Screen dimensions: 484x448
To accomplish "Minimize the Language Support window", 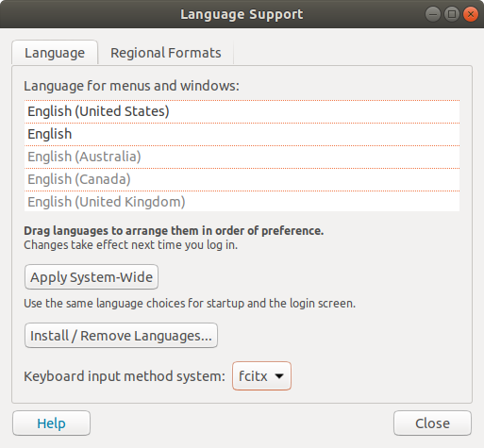I will tap(433, 14).
